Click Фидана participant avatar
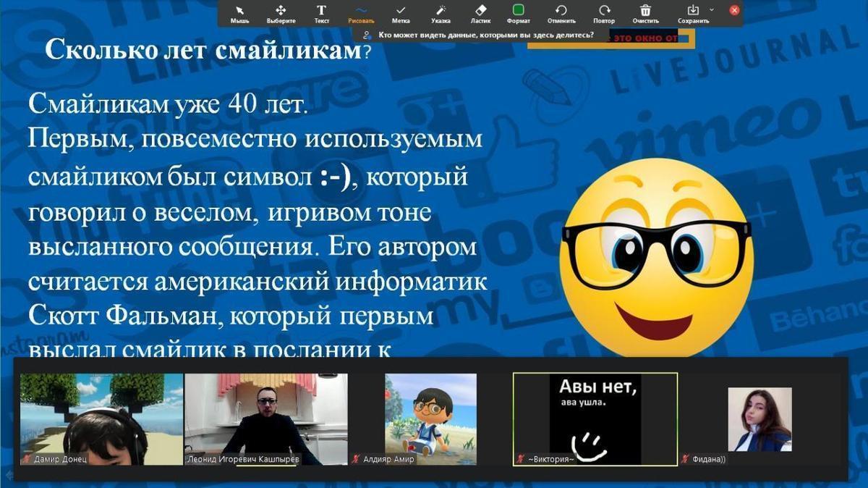 tap(759, 418)
